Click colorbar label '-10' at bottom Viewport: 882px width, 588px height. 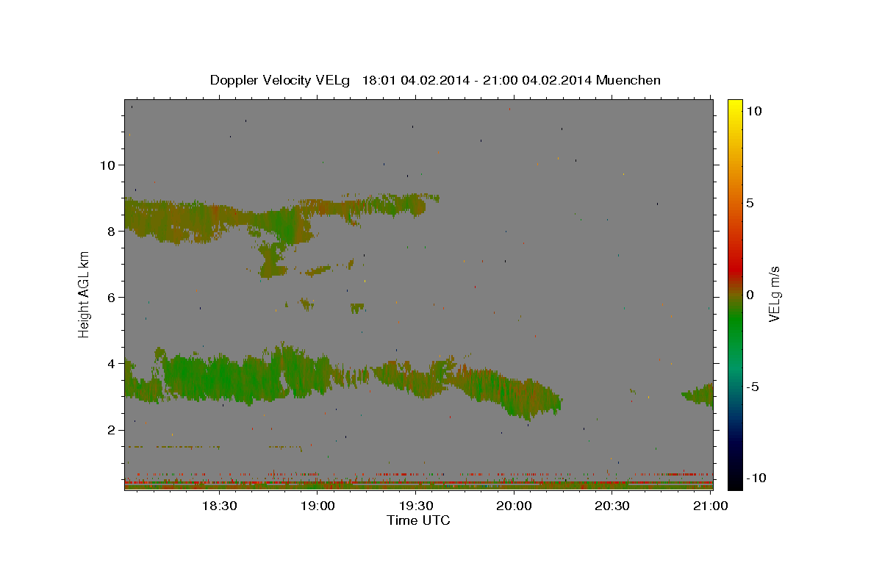757,478
